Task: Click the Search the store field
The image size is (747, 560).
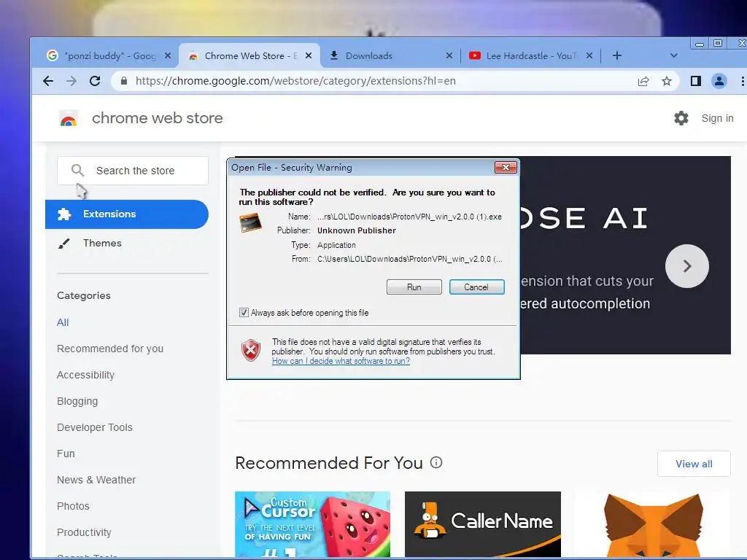Action: [x=133, y=171]
